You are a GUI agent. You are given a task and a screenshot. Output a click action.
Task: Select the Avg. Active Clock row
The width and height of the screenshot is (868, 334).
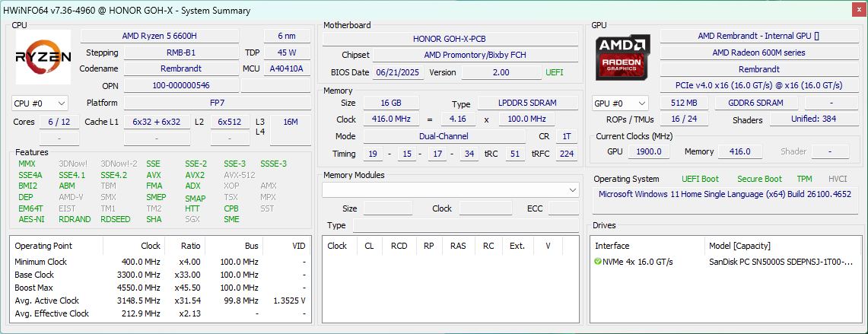tap(160, 301)
